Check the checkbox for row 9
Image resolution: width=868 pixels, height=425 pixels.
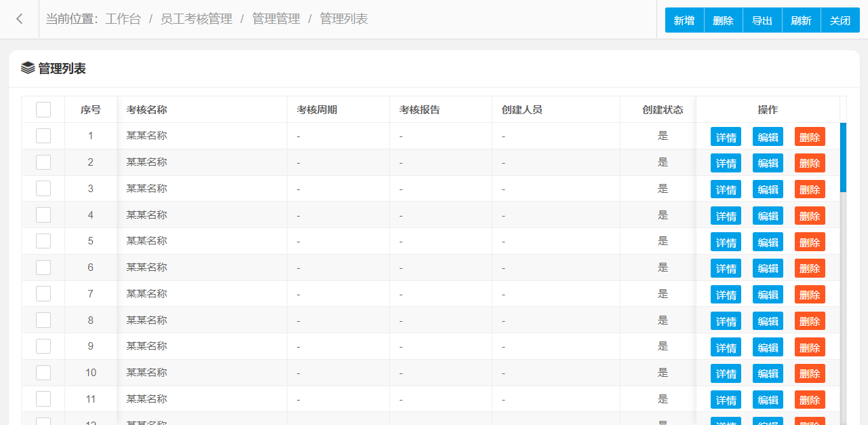(43, 346)
